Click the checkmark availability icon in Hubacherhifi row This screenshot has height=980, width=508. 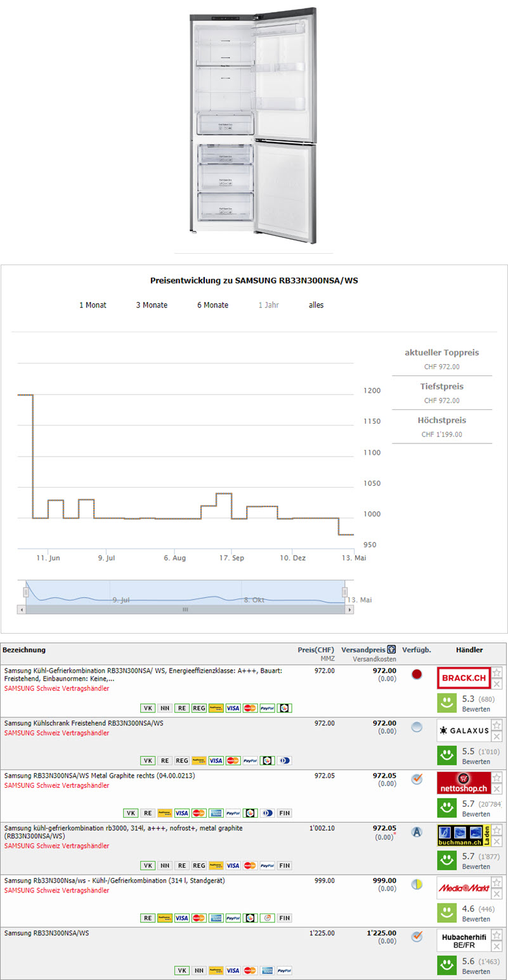pos(417,936)
